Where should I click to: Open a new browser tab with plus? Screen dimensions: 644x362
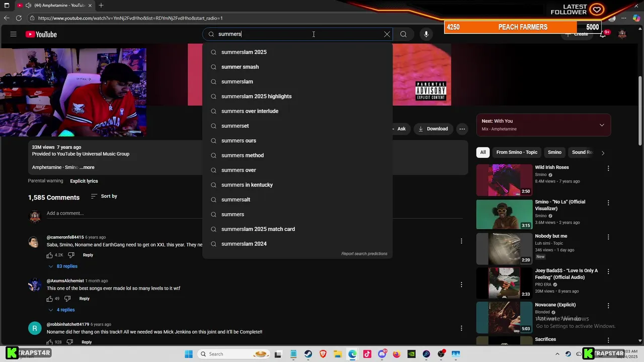click(101, 6)
